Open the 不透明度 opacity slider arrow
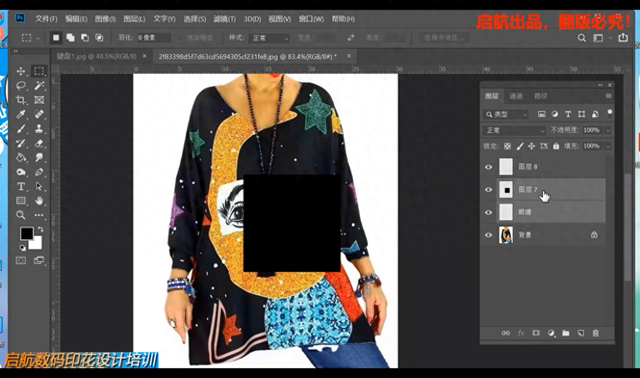 [608, 130]
